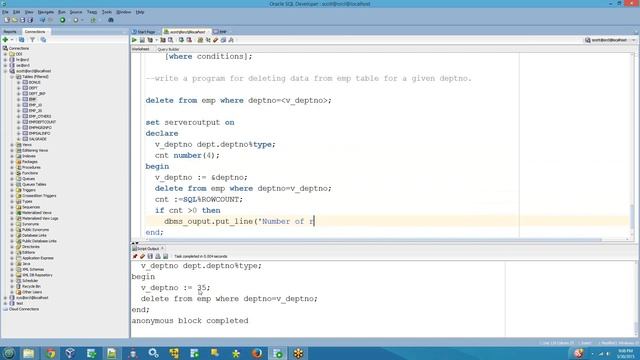The height and width of the screenshot is (360, 640).
Task: Expand the SALGRADE table node
Action: (19, 139)
